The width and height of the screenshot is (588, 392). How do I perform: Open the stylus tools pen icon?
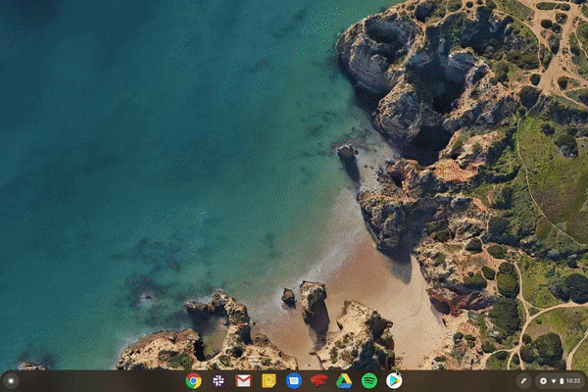click(x=523, y=380)
